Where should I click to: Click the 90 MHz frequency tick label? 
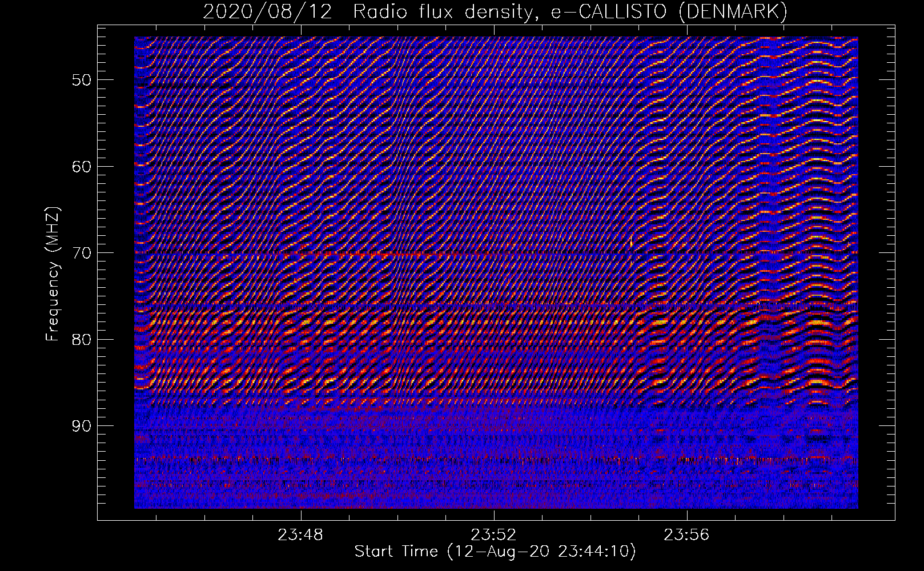coord(81,426)
